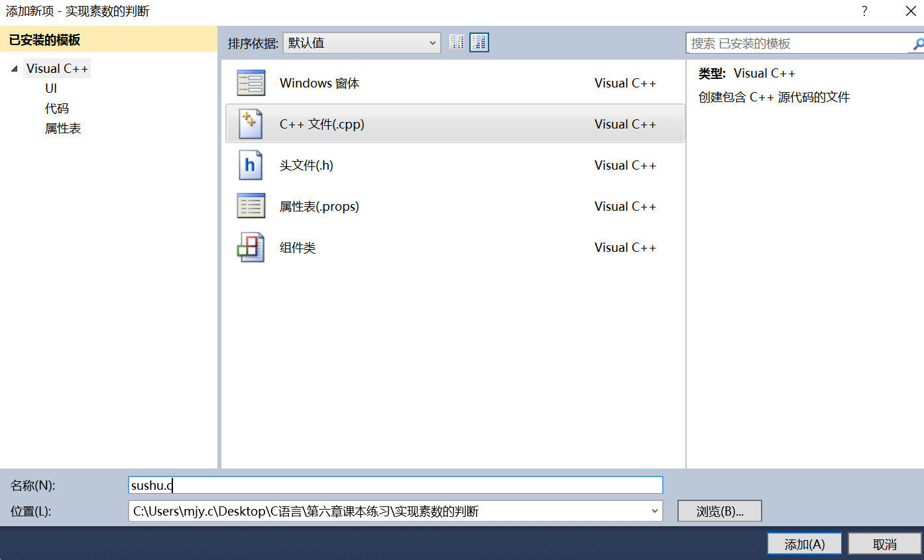
Task: Click the 属性表(.props) template icon
Action: 251,206
